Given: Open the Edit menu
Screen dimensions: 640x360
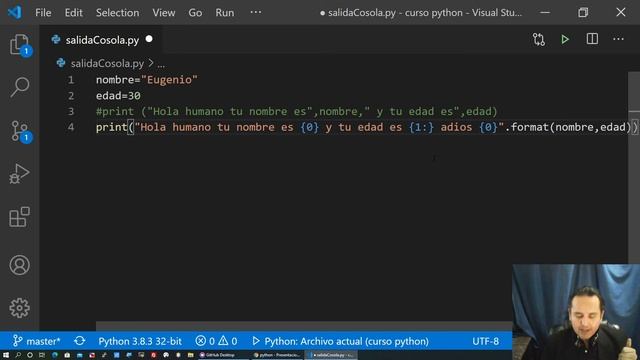Looking at the screenshot, I should (x=73, y=13).
